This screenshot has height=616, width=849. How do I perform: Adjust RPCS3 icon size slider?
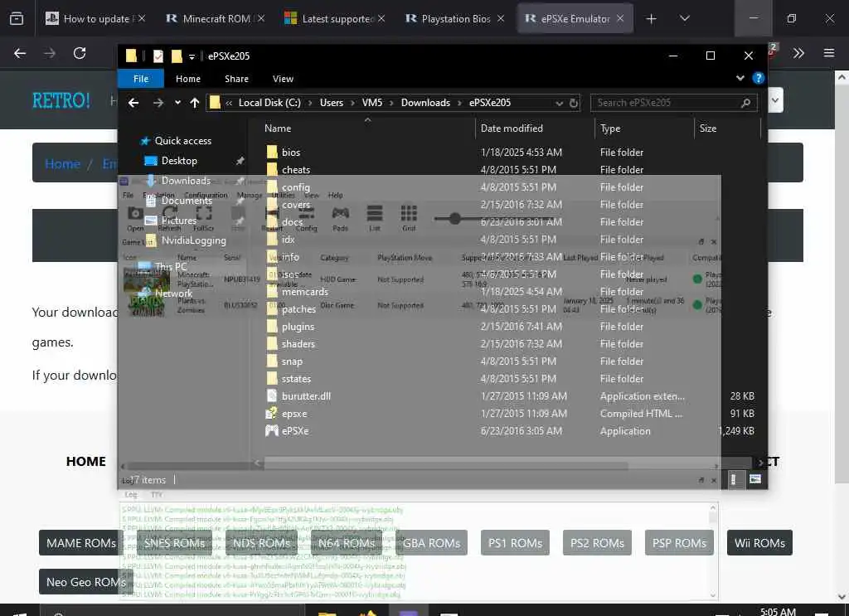455,219
